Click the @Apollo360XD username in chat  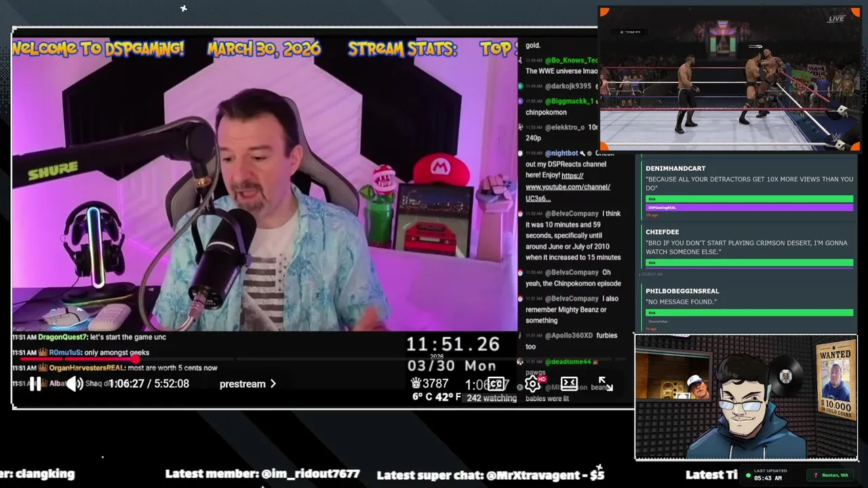pyautogui.click(x=568, y=335)
